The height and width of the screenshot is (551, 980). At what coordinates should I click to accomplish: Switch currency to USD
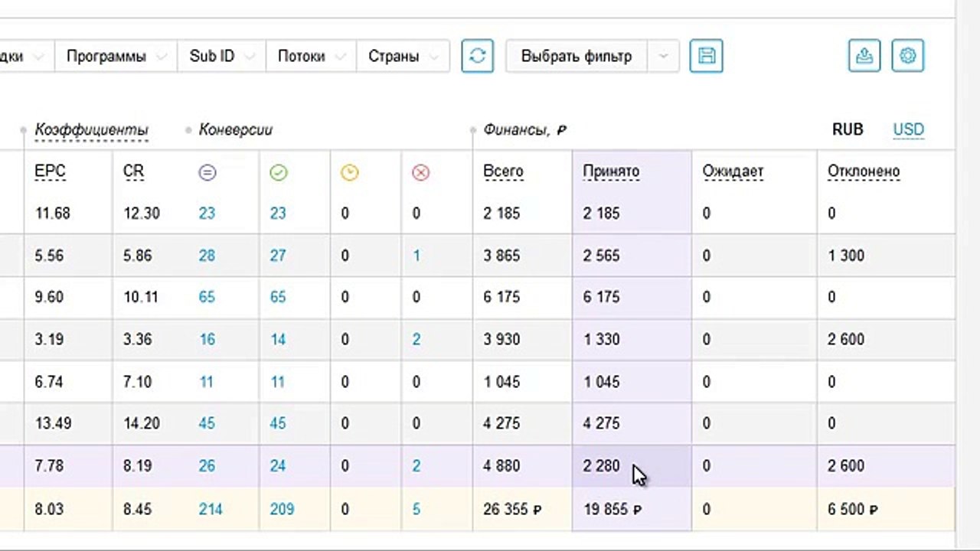click(908, 129)
